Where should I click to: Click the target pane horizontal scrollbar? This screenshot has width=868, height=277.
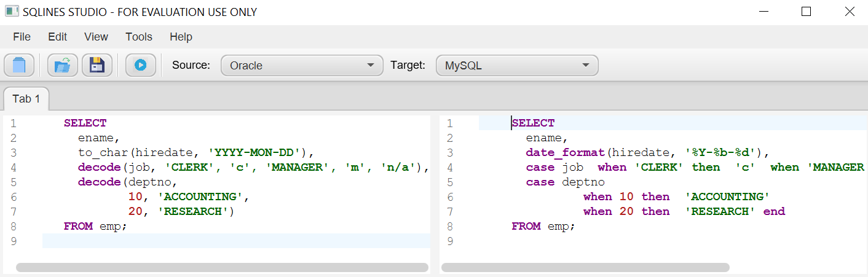[x=585, y=267]
